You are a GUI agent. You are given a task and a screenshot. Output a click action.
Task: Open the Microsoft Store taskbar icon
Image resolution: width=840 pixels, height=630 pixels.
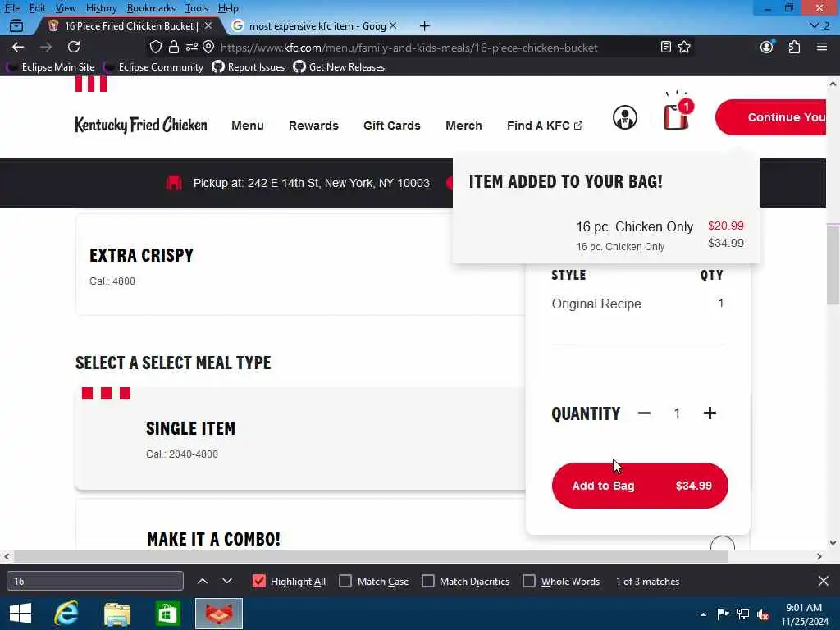[167, 614]
